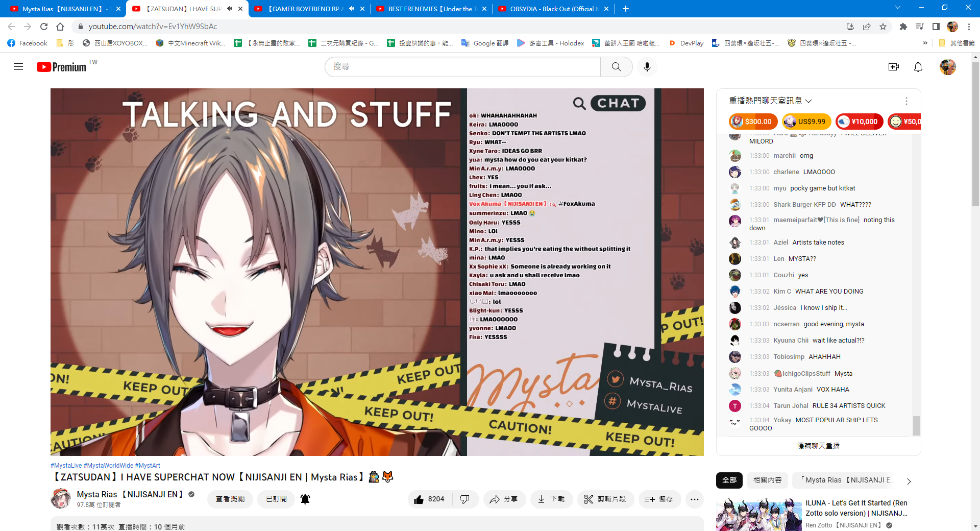Go back with the browser back arrow
The width and height of the screenshot is (980, 531).
click(11, 27)
